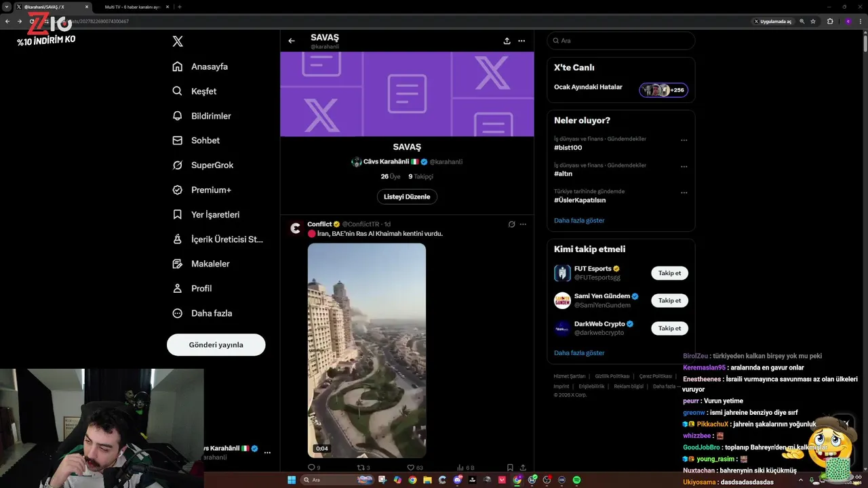This screenshot has height=488, width=868.
Task: Open the Ocak Ayındaki Hatalar live space
Action: (621, 89)
